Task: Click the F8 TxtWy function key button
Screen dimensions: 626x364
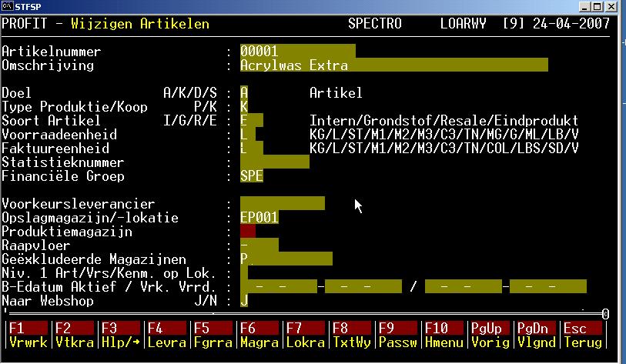Action: point(352,335)
